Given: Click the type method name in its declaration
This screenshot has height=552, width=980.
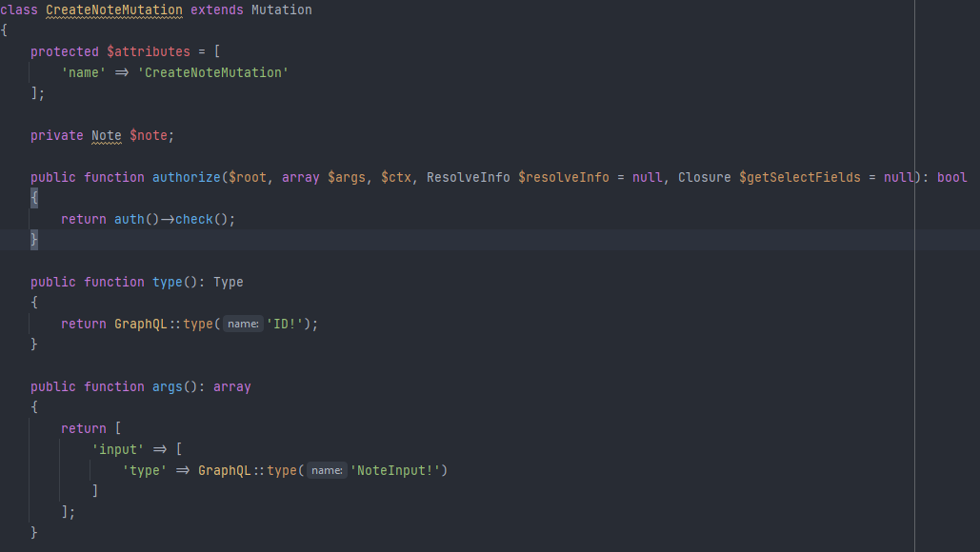Looking at the screenshot, I should [x=168, y=283].
